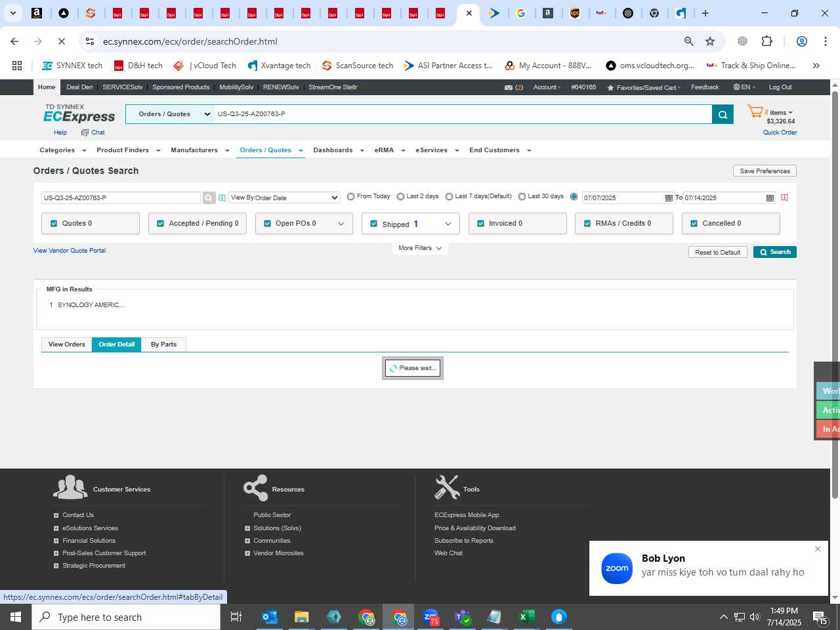Click the Chat icon under ECExpress logo
840x630 pixels.
click(x=85, y=133)
